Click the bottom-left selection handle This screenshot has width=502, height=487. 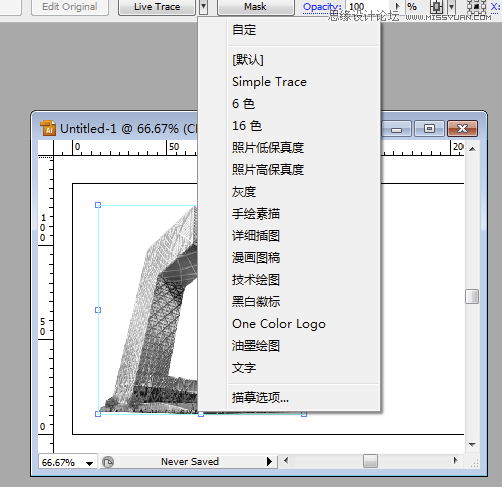click(98, 414)
